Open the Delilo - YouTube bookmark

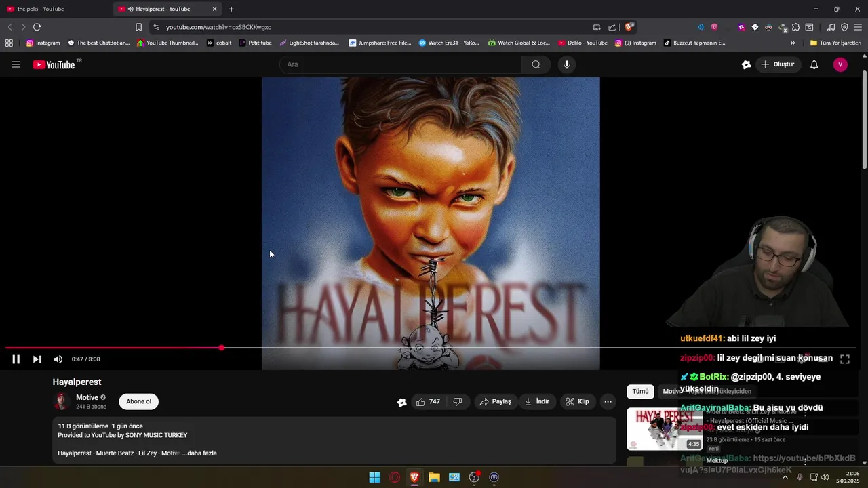click(x=583, y=43)
